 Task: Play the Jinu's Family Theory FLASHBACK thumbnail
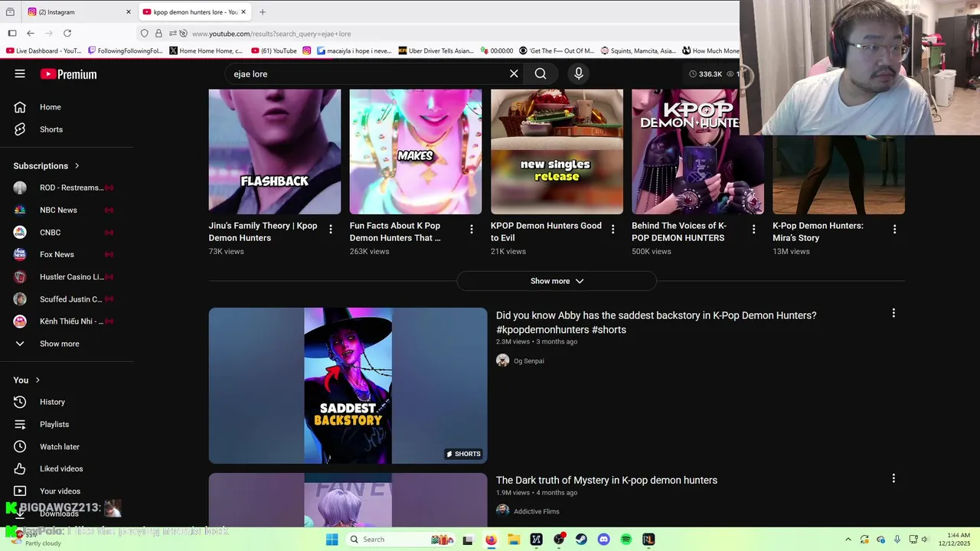tap(275, 152)
